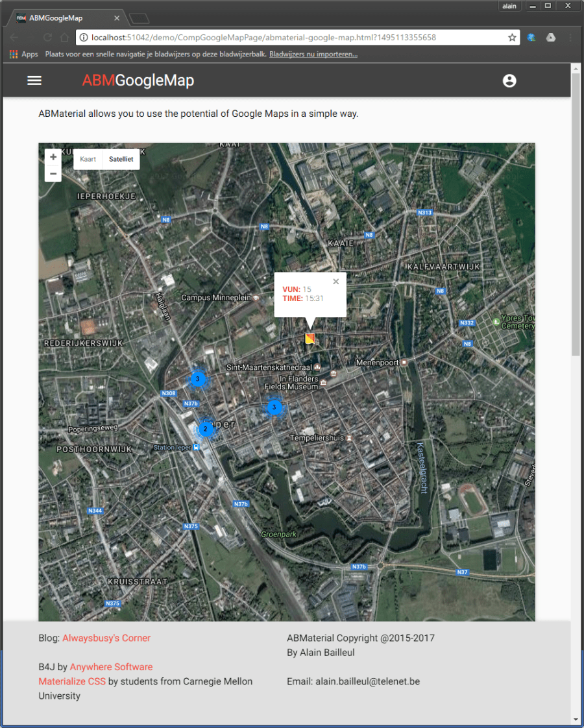584x728 pixels.
Task: Switch map to Satelliet view
Action: pos(121,159)
